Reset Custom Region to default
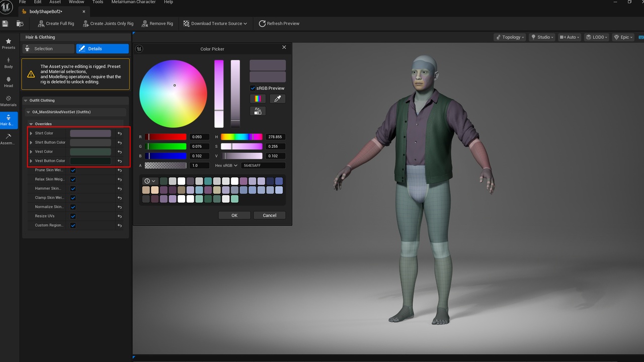 pos(120,225)
